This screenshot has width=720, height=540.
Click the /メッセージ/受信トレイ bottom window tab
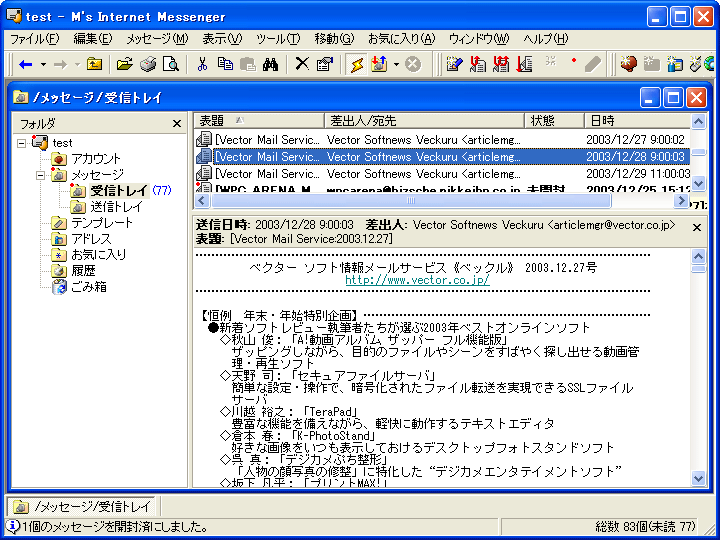click(x=82, y=506)
